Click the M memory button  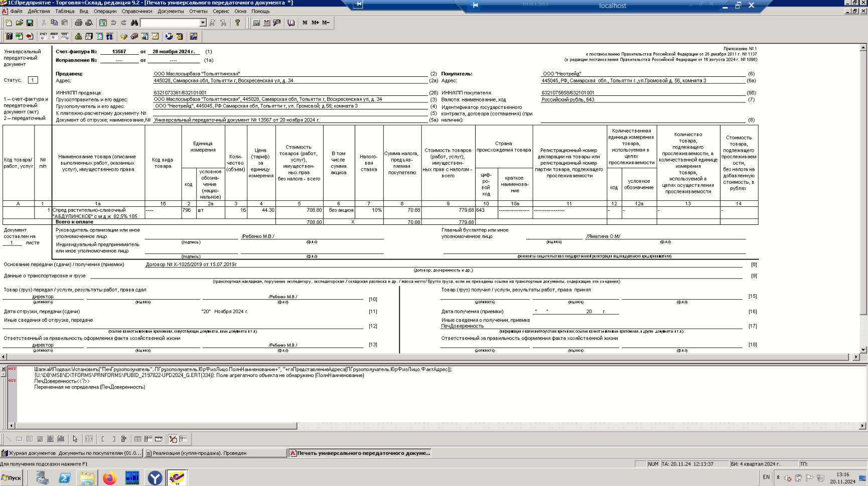(x=305, y=23)
